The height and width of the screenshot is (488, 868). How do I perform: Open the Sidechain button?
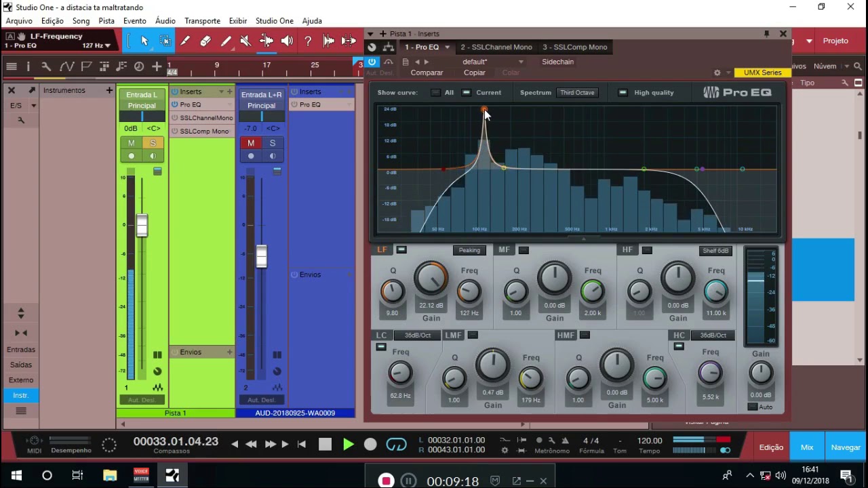pyautogui.click(x=557, y=62)
